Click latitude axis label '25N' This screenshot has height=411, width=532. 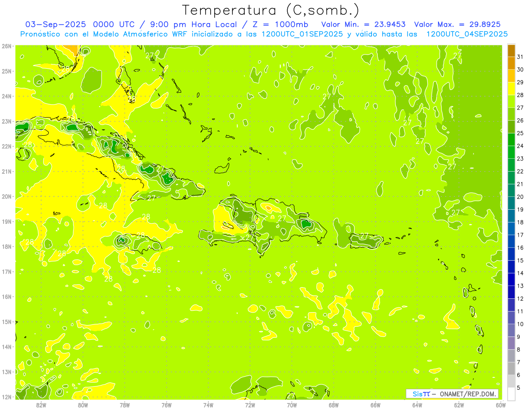7,71
